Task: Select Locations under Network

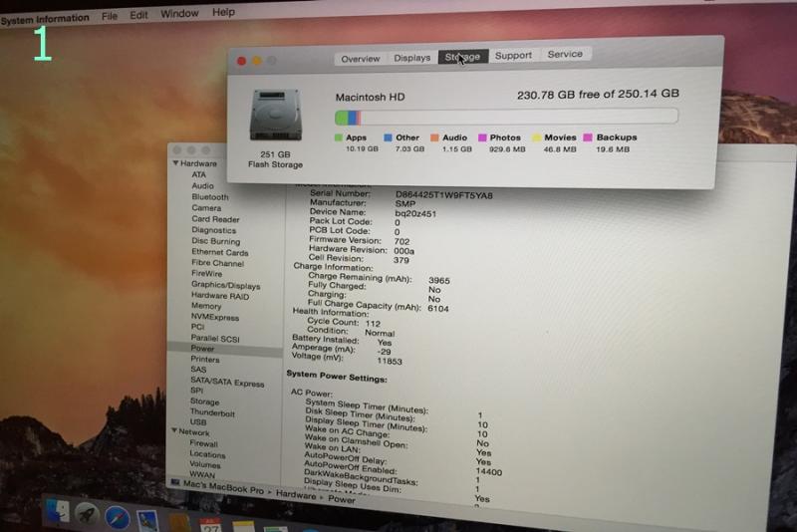Action: (207, 453)
